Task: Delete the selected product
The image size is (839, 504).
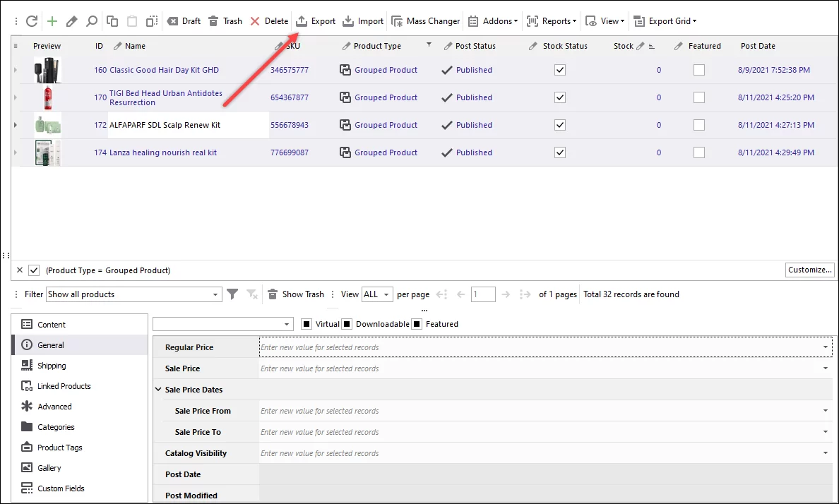Action: pos(268,20)
